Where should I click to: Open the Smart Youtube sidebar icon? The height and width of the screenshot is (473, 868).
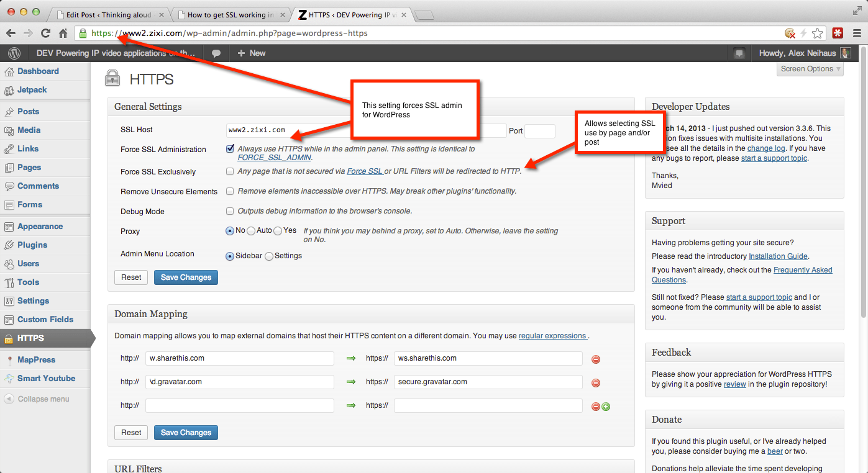click(x=9, y=379)
